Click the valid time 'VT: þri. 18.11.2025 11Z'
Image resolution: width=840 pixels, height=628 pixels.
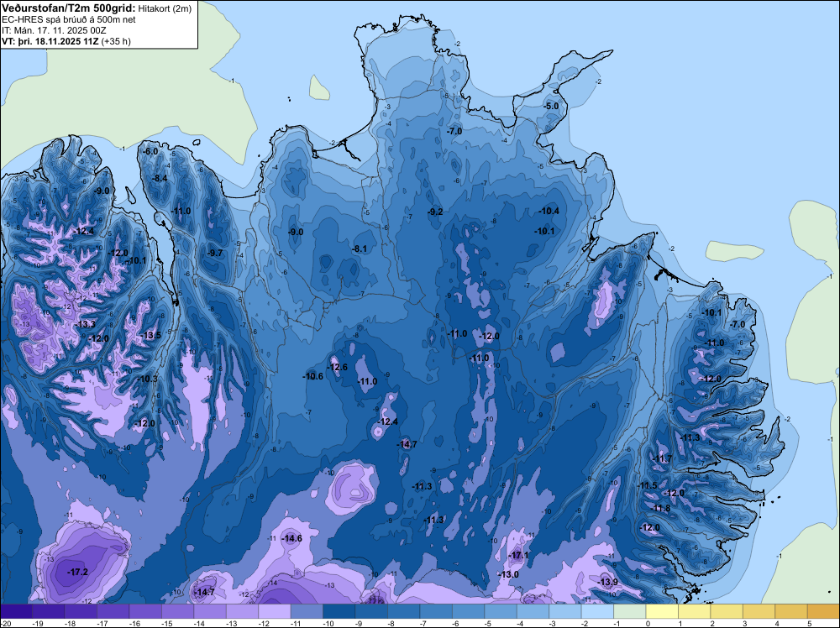pos(50,41)
